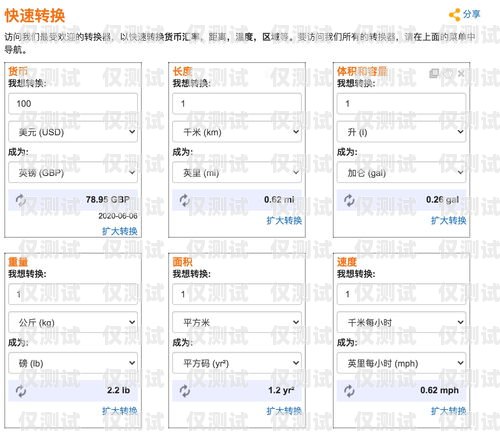500x439 pixels.
Task: Click the refresh icon in 速度 card
Action: (349, 391)
